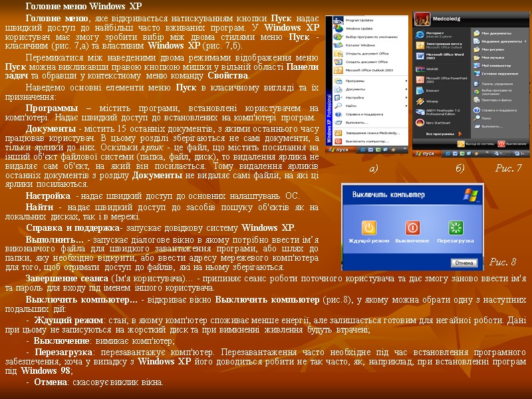Screen dimensions: 532x399
Task: Open Мой компьютер from the Start menu
Action: click(497, 65)
